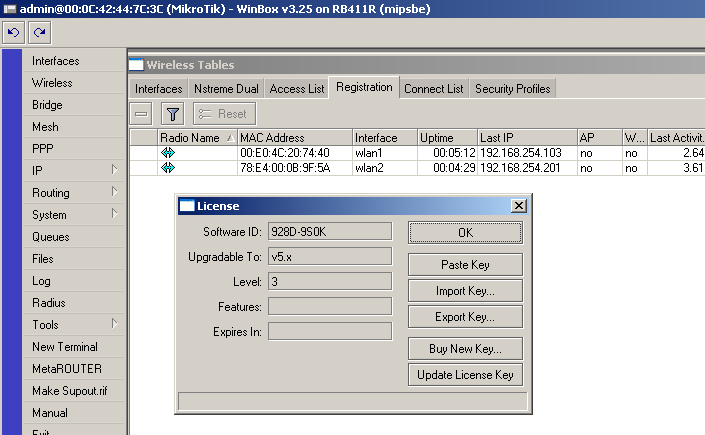Open the Access List tab
The width and height of the screenshot is (705, 435).
(x=297, y=89)
